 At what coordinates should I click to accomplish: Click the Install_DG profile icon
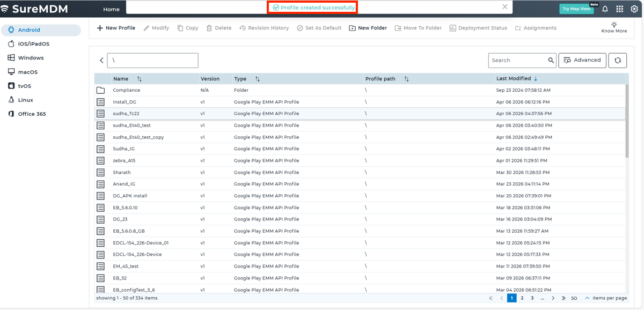(100, 102)
